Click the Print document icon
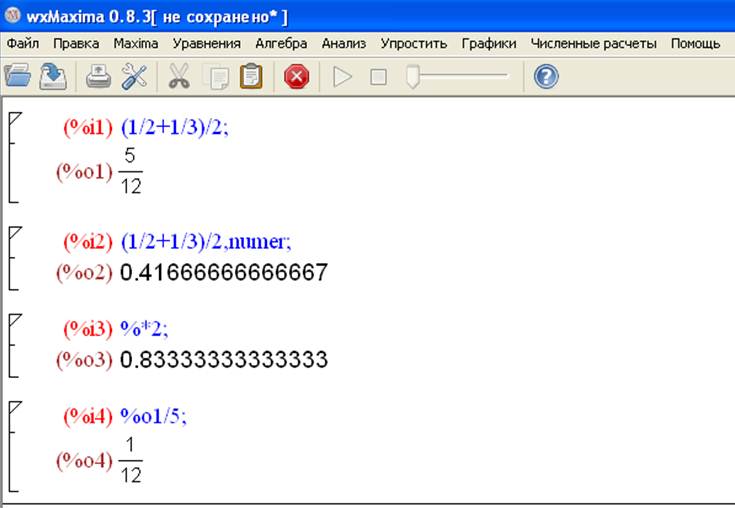The height and width of the screenshot is (508, 735). tap(98, 76)
